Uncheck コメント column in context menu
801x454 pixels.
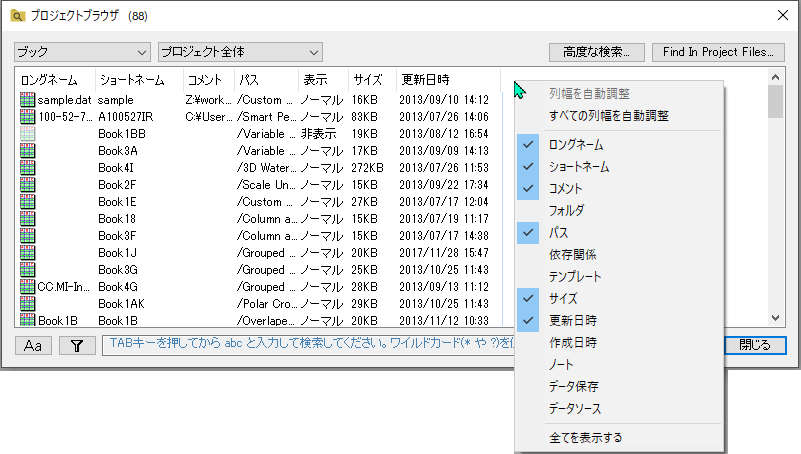point(620,188)
